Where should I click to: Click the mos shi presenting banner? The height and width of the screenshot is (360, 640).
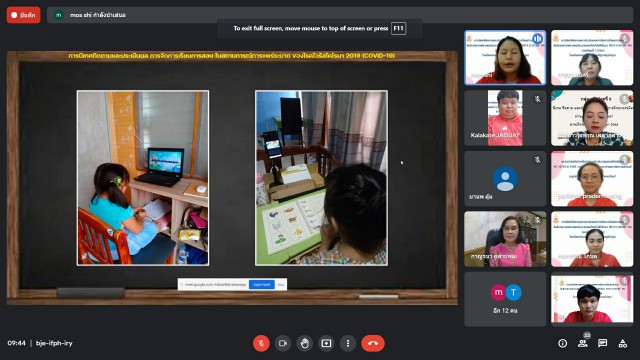(x=340, y=15)
